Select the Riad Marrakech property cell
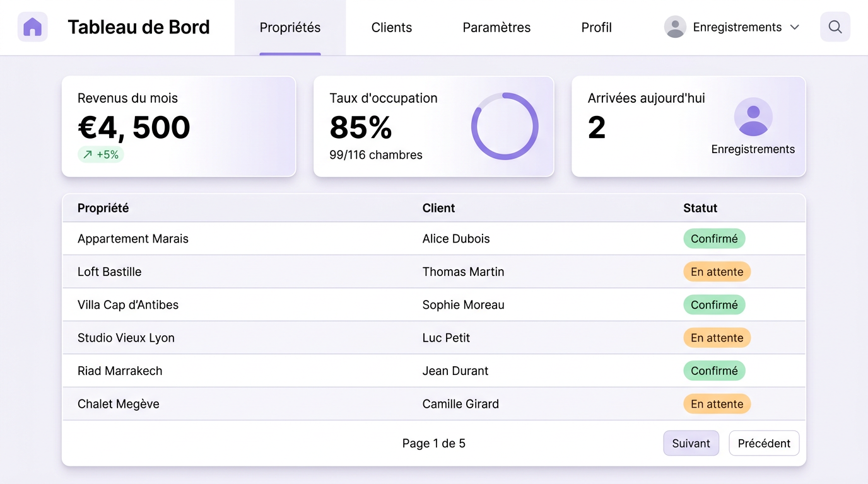This screenshot has height=484, width=868. point(120,371)
